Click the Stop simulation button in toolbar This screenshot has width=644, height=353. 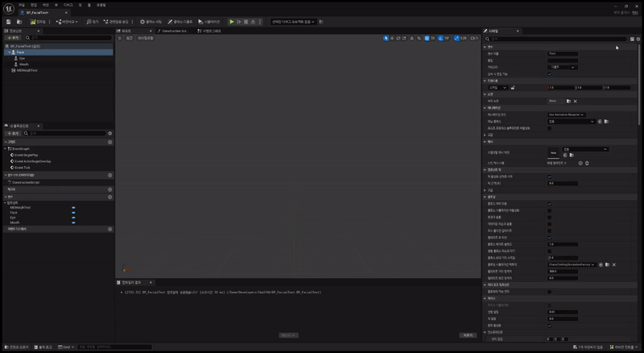(250, 22)
